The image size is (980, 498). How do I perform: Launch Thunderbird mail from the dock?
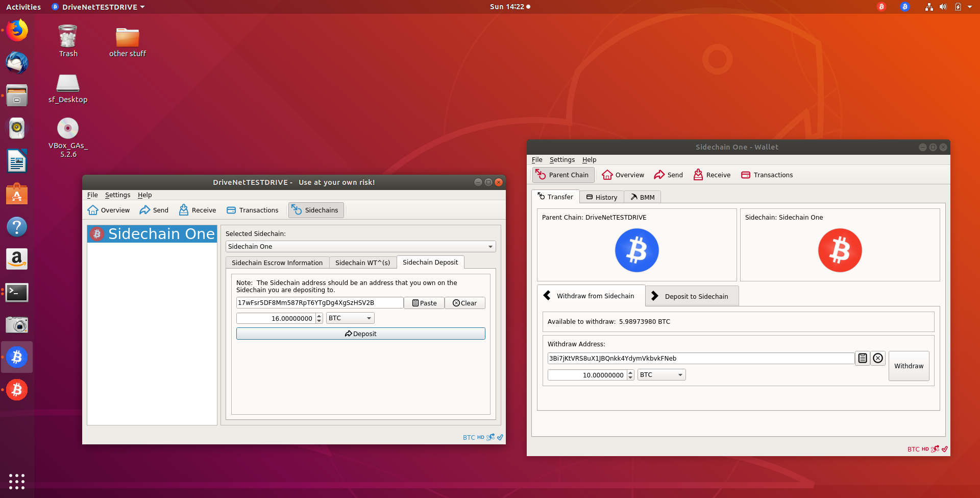click(17, 63)
